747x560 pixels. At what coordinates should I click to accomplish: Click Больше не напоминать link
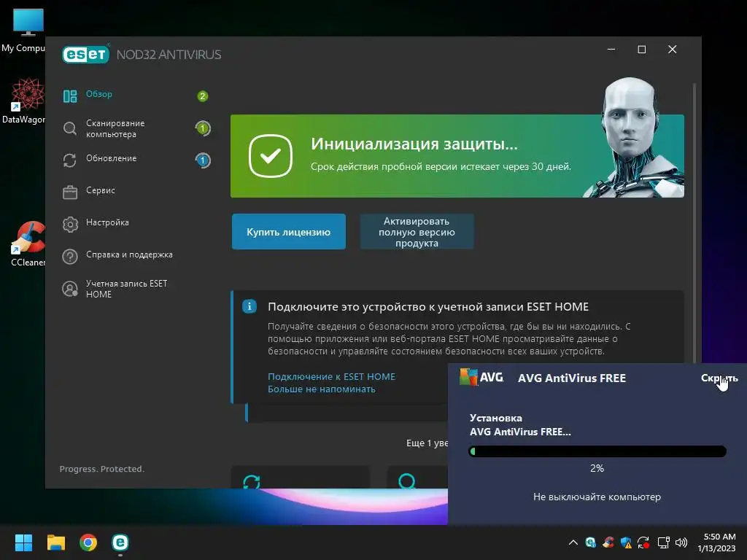click(x=322, y=389)
